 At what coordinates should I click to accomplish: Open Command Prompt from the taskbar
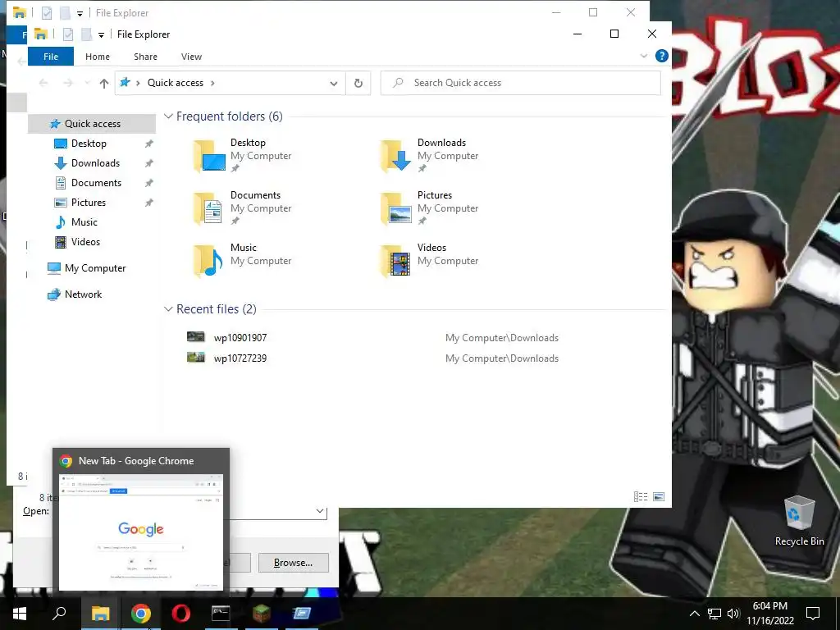221,614
